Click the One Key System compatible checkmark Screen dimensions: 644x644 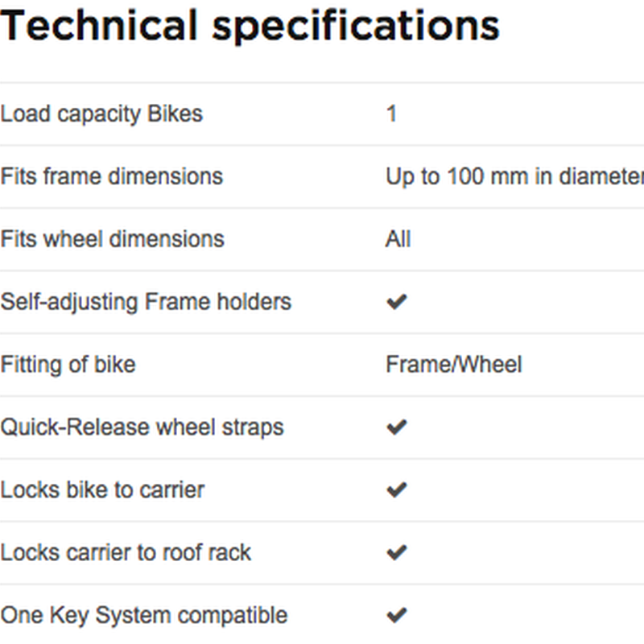click(x=397, y=615)
